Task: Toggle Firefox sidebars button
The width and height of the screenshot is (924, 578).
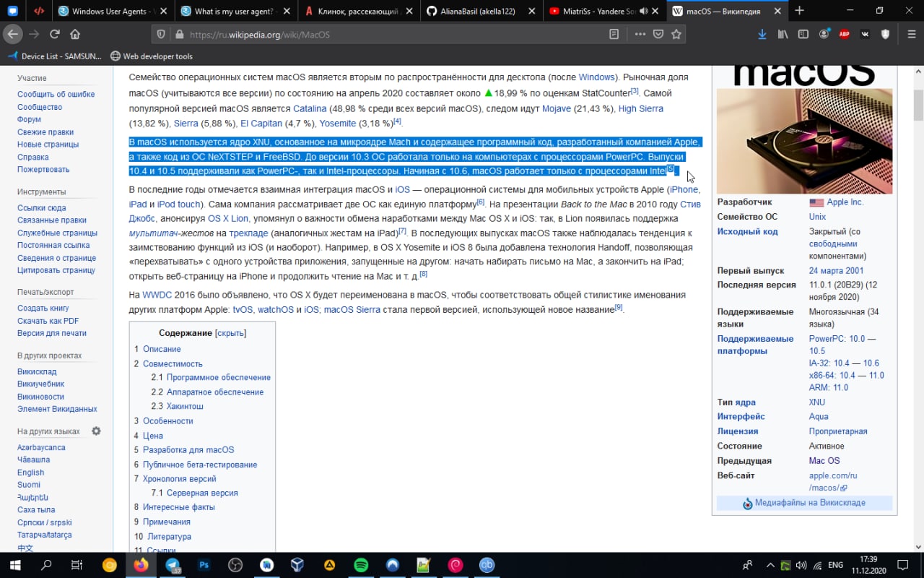Action: coord(803,34)
